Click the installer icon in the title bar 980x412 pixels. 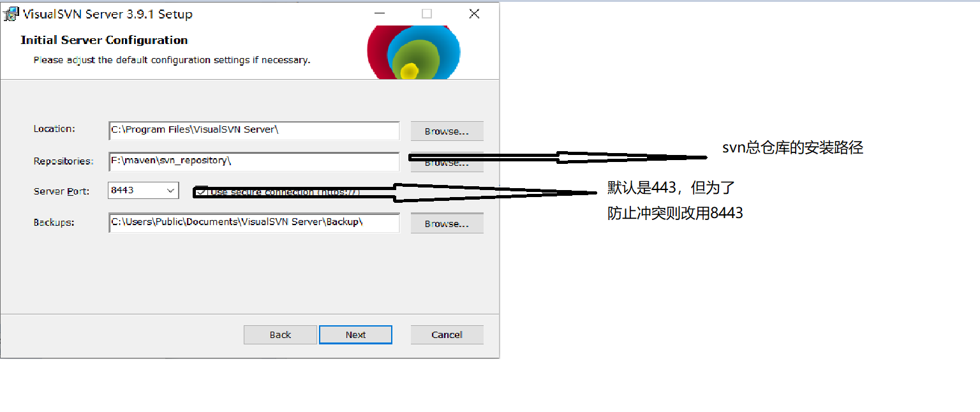point(11,14)
